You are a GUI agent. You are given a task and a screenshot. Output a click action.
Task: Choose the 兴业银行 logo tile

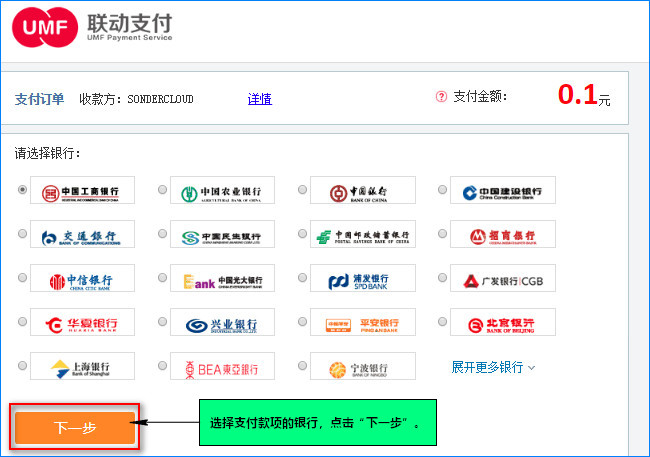[222, 322]
